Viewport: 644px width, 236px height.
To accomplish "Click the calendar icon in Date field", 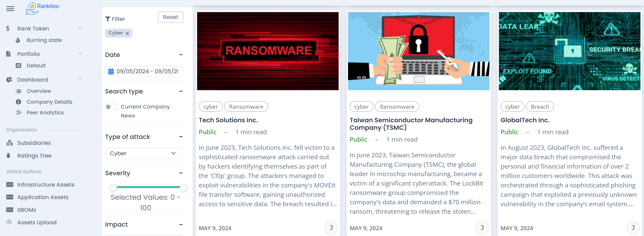I will (x=111, y=71).
